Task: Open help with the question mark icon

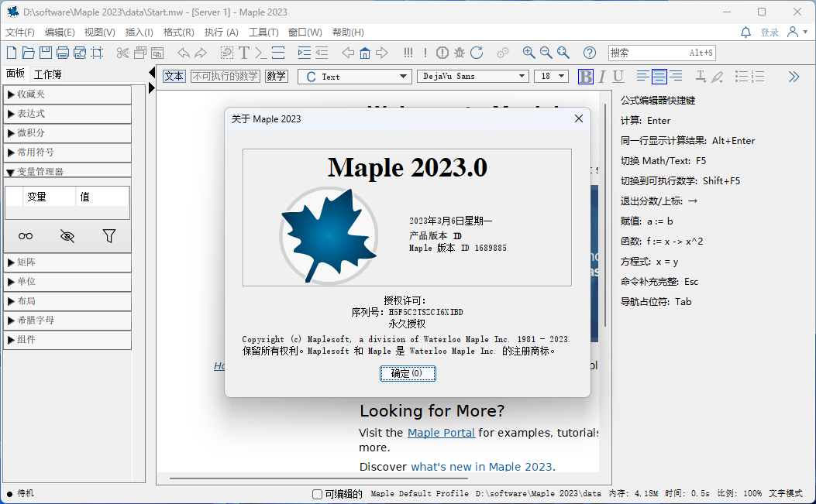Action: [x=590, y=53]
